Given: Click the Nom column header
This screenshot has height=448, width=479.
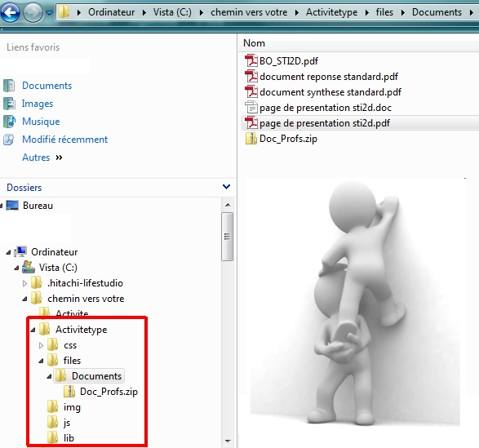Looking at the screenshot, I should pos(254,43).
